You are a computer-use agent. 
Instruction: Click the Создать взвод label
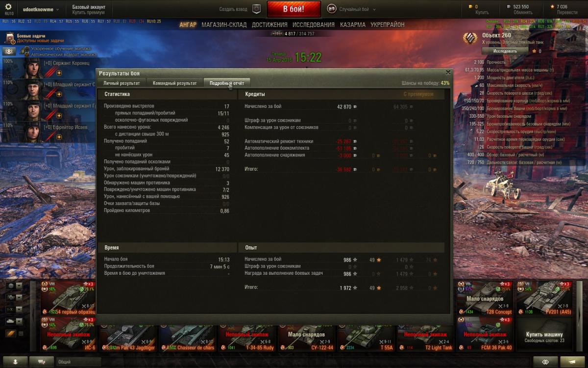(x=234, y=9)
